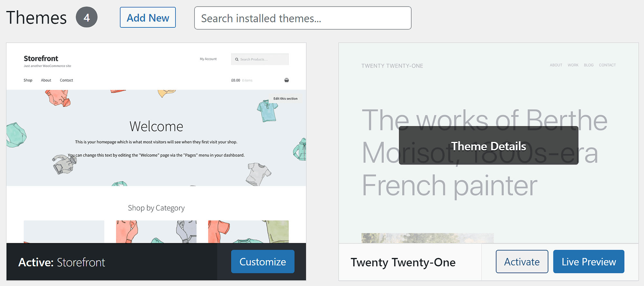Click 'Shop by Category' heading in preview
Screen dimensions: 644x286
pyautogui.click(x=156, y=208)
